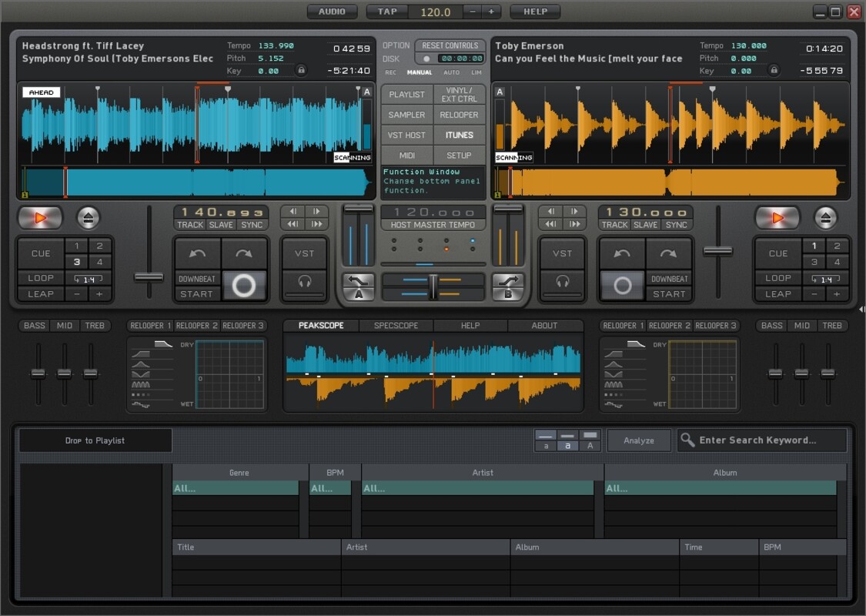Click the Analyze button
Screen dimensions: 866x616
639,440
